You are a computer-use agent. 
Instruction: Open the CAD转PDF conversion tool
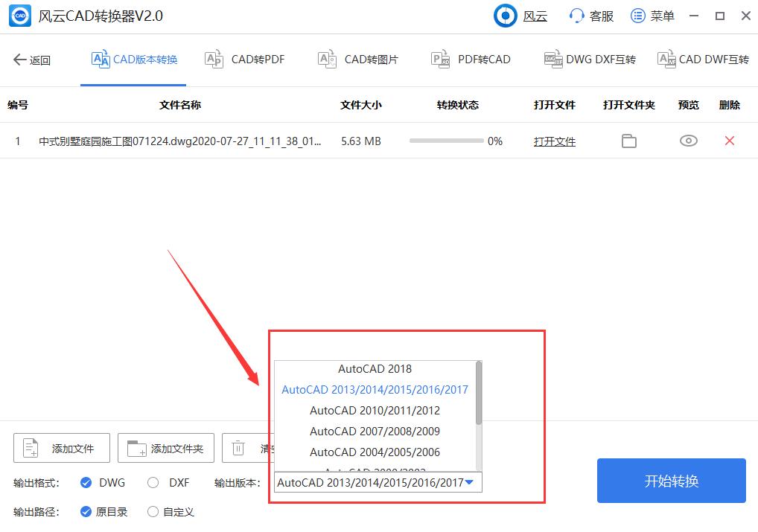(245, 59)
